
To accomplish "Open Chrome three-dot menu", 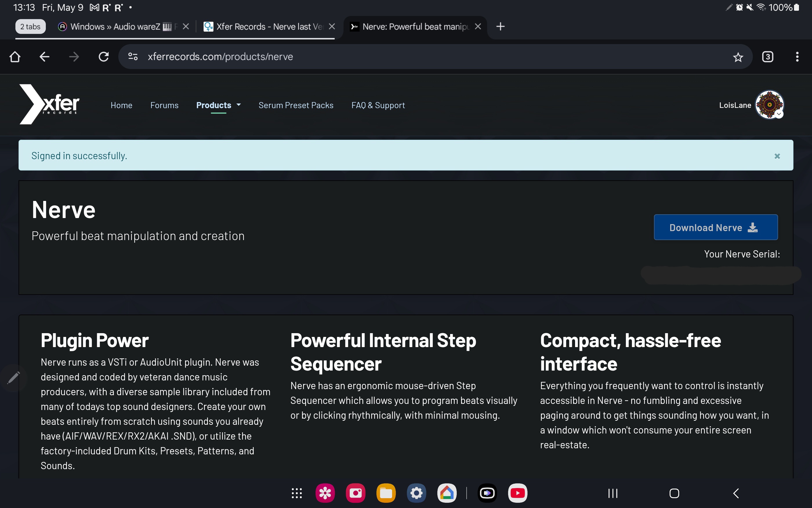I will 797,57.
